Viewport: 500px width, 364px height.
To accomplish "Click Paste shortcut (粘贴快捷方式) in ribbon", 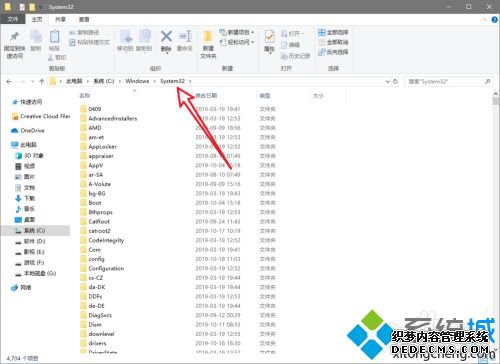I will tap(89, 42).
